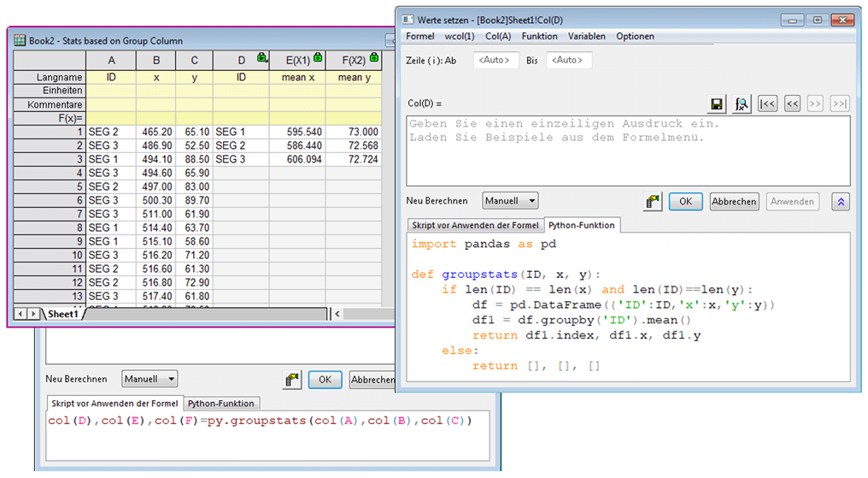This screenshot has height=478, width=868.
Task: Click OK in the Werte setzen dialog
Action: (x=685, y=202)
